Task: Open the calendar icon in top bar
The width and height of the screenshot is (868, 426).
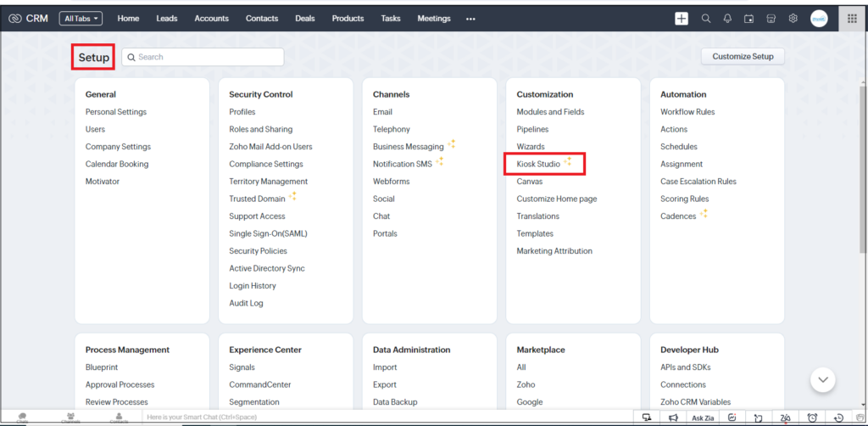Action: 749,19
